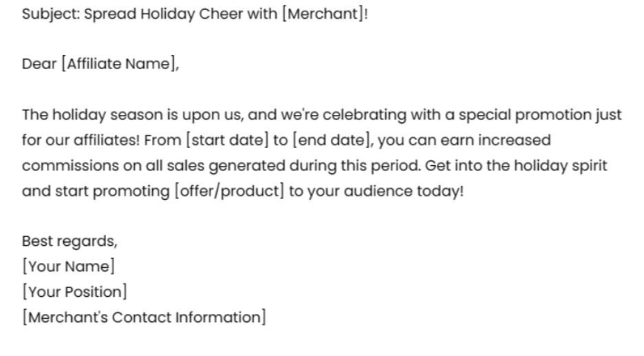Click the words audience today
Viewport: 644px width, 356px height.
(403, 191)
